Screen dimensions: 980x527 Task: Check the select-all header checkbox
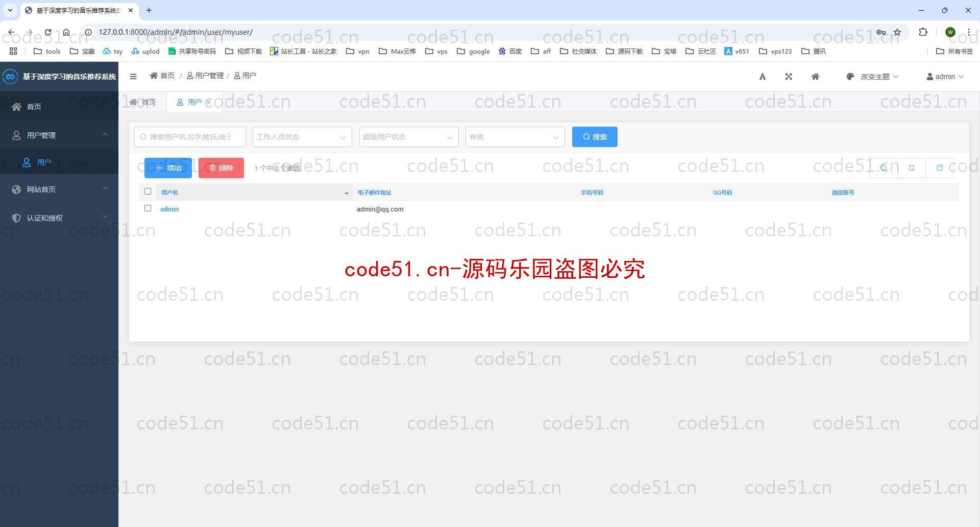pyautogui.click(x=148, y=191)
